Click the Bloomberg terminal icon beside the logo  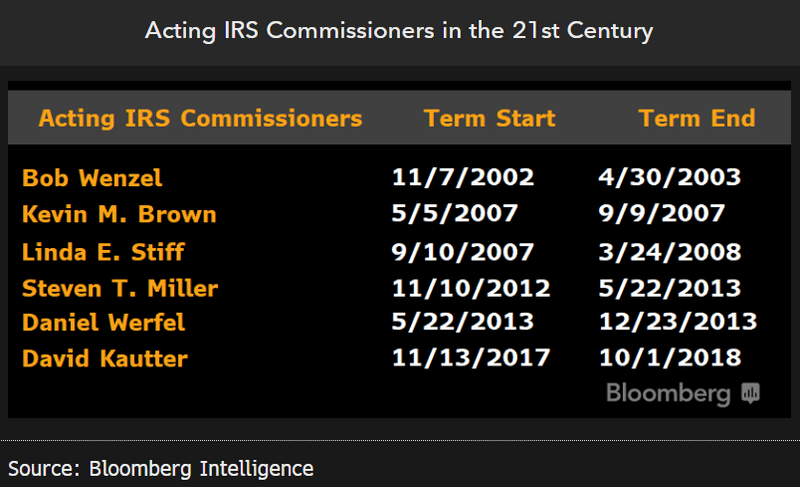[x=751, y=393]
